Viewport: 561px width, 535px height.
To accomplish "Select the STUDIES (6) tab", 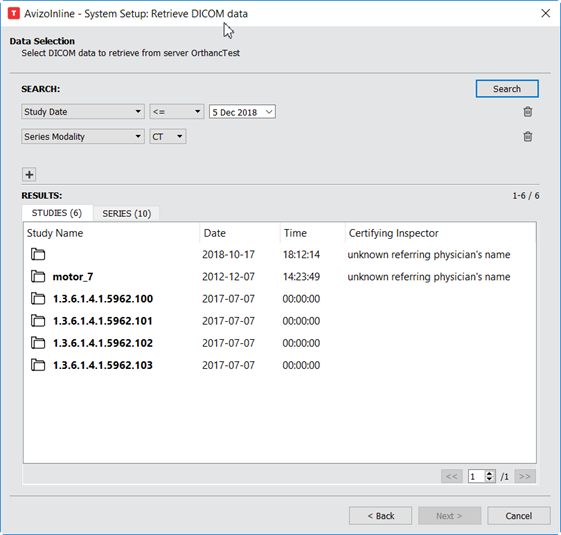I will point(57,213).
